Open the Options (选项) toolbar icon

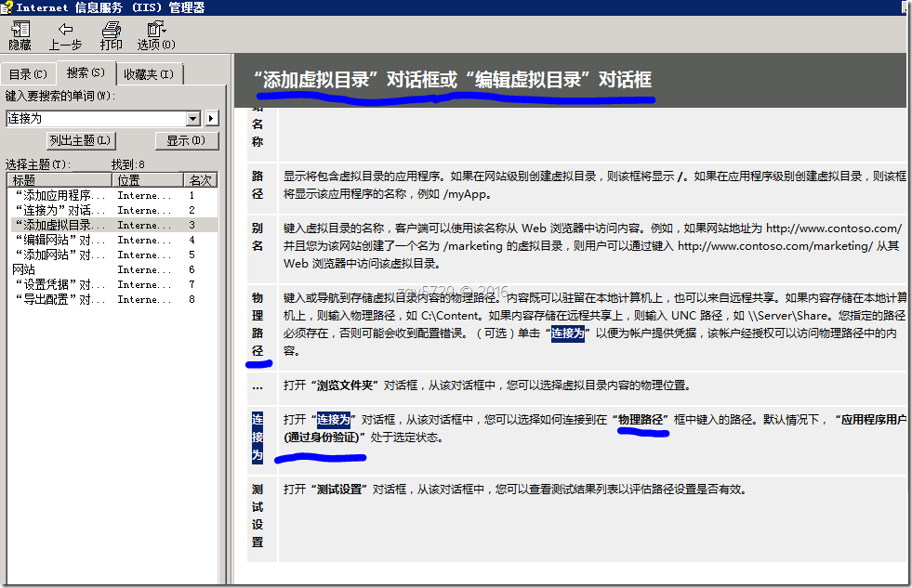156,35
